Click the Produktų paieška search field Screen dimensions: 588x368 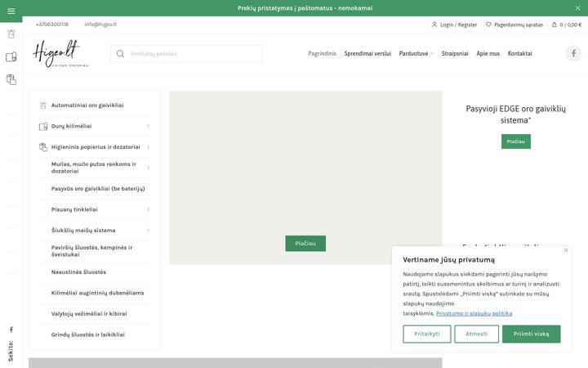click(186, 54)
